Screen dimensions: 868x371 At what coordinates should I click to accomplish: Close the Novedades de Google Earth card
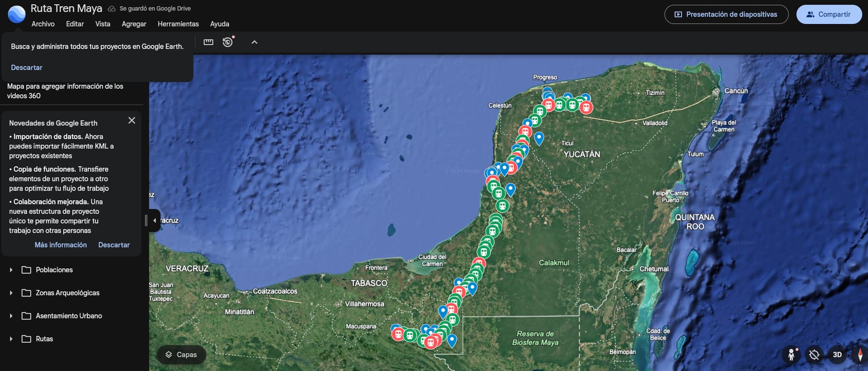coord(132,120)
